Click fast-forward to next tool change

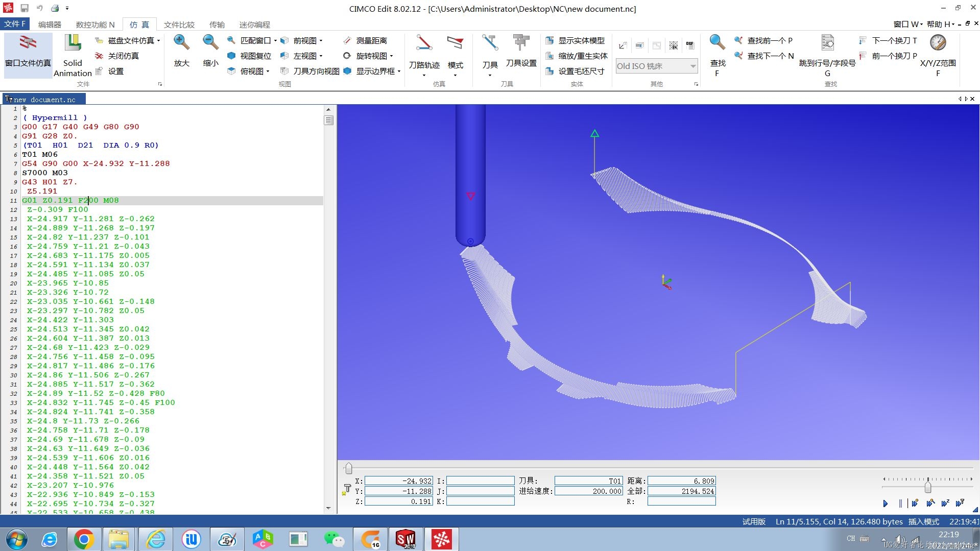click(x=960, y=504)
